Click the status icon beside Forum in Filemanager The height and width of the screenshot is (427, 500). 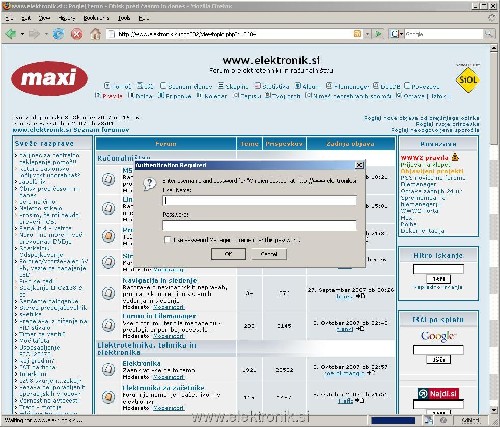(x=108, y=325)
